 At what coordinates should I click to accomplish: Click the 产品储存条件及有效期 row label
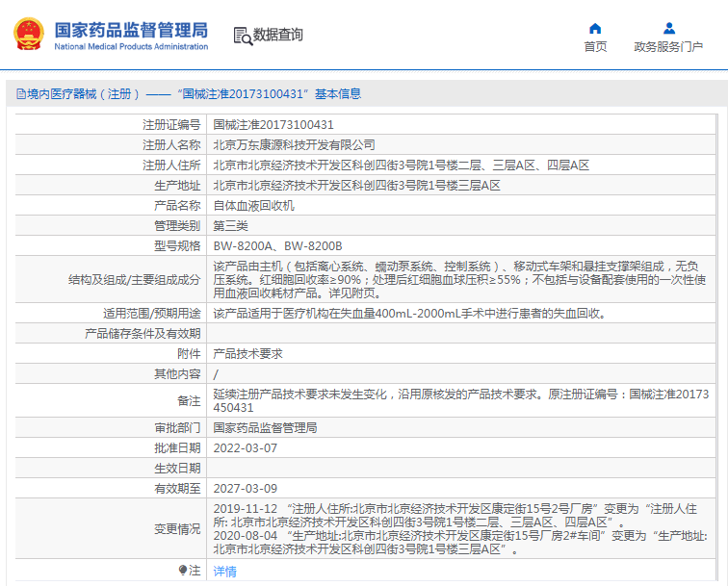(x=143, y=334)
